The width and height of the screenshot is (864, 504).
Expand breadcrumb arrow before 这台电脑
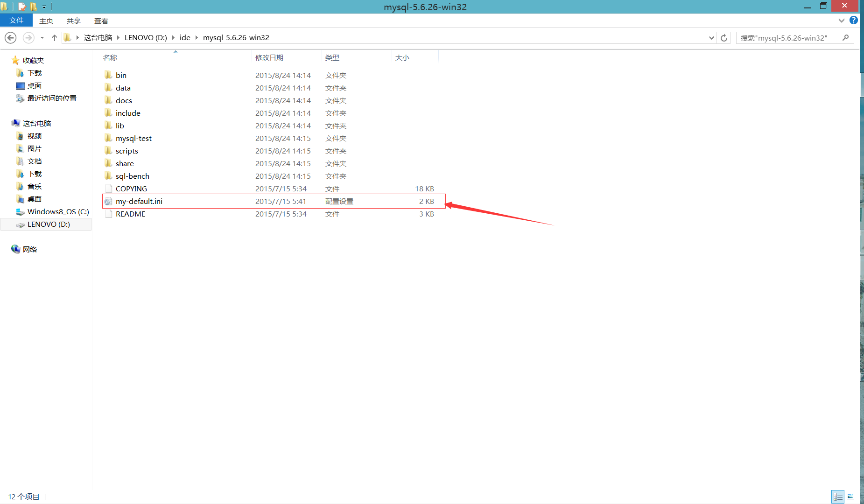pos(77,37)
